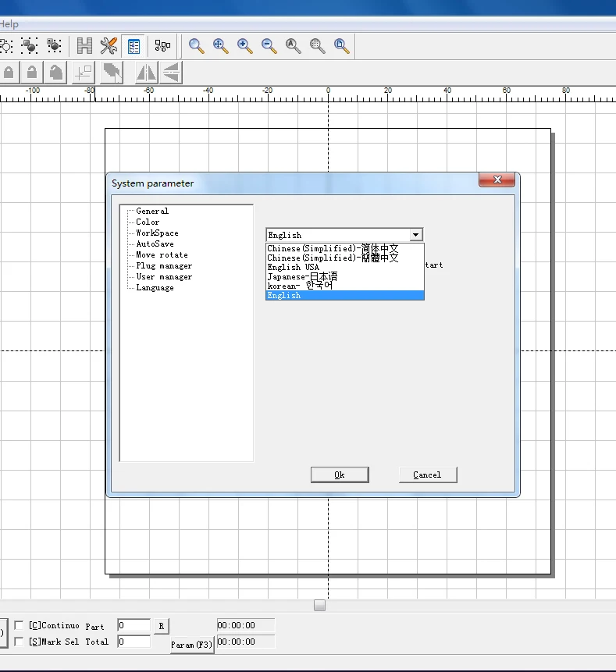This screenshot has height=672, width=616.
Task: Click the Part count input field
Action: pos(134,626)
